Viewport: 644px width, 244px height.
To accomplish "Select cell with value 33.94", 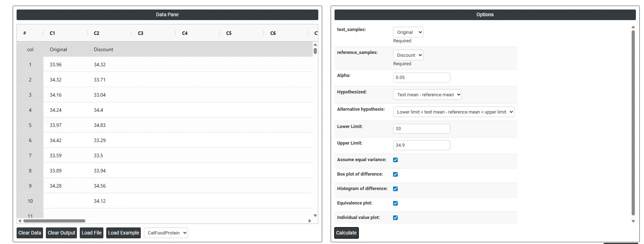I will pyautogui.click(x=109, y=171).
